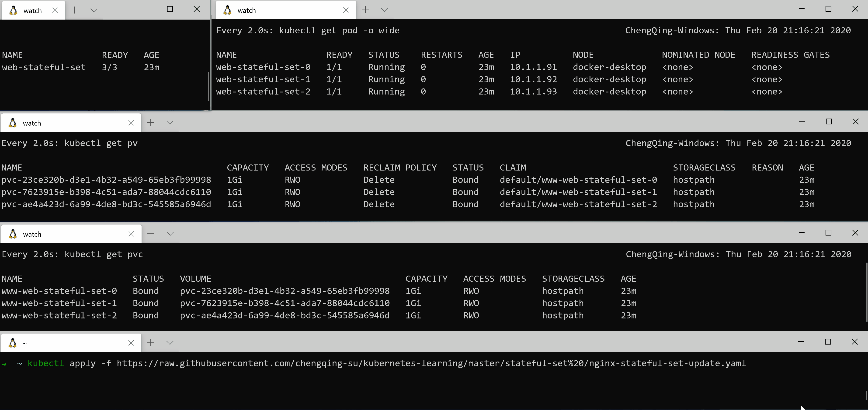Viewport: 868px width, 410px height.
Task: Expand profile dropdown in kubectl get pv window
Action: (170, 123)
